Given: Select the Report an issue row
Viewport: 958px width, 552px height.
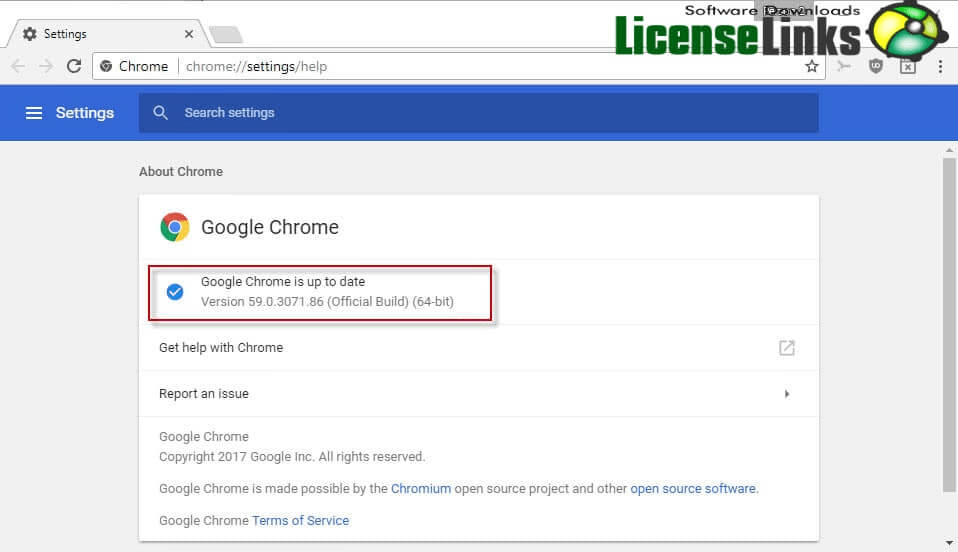Looking at the screenshot, I should point(478,394).
